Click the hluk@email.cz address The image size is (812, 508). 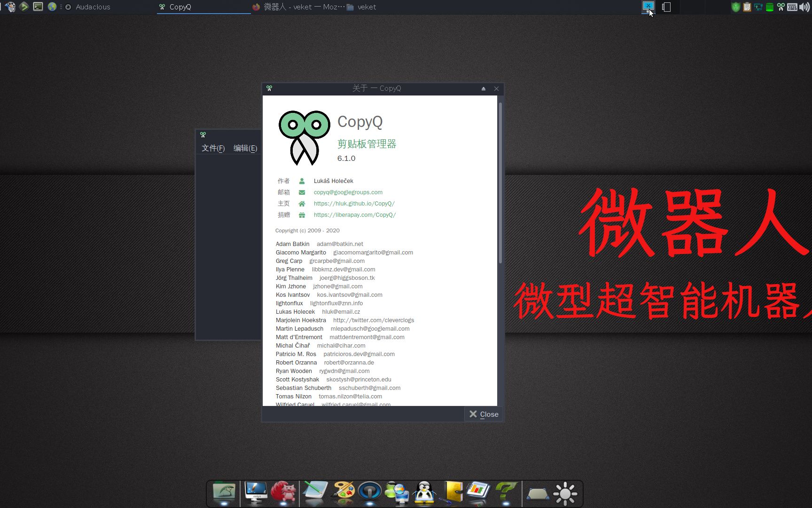pos(341,311)
